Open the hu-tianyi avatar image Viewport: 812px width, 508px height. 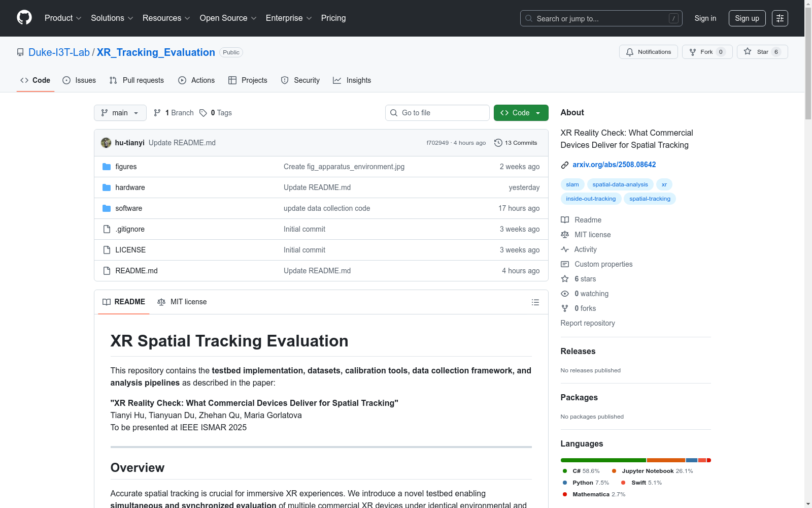point(106,143)
